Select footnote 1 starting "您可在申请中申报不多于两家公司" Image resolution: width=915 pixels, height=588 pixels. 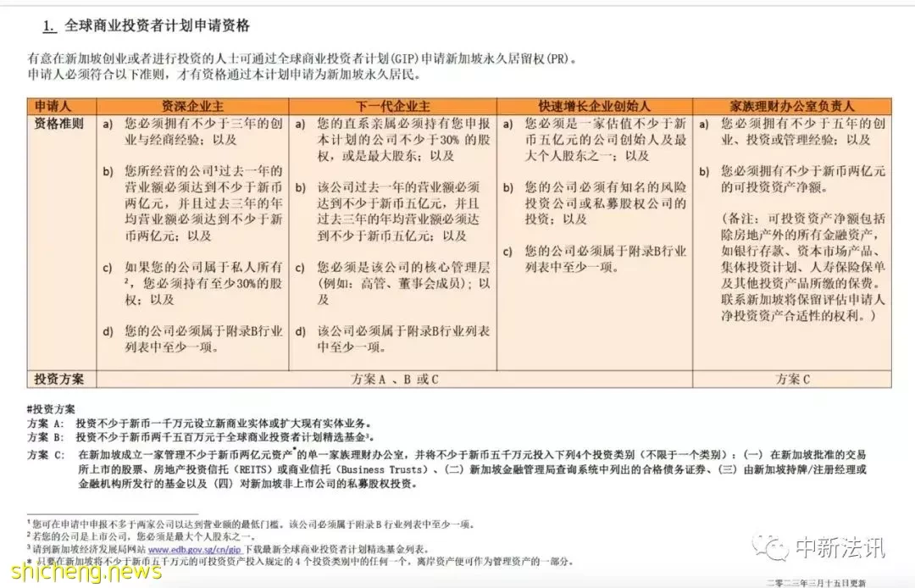tap(252, 524)
